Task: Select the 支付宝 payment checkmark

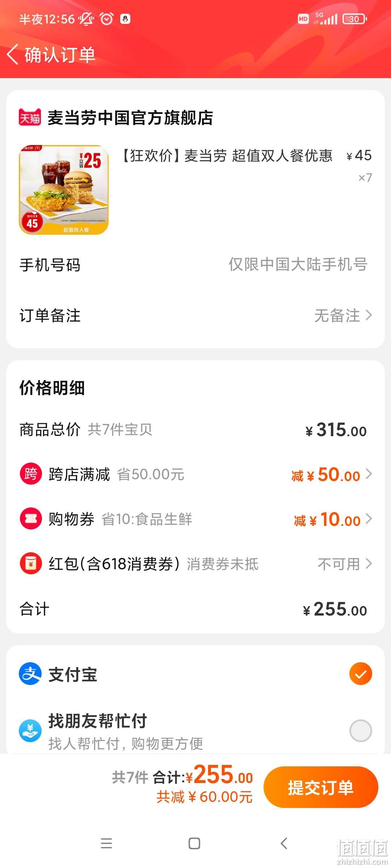Action: [x=361, y=674]
